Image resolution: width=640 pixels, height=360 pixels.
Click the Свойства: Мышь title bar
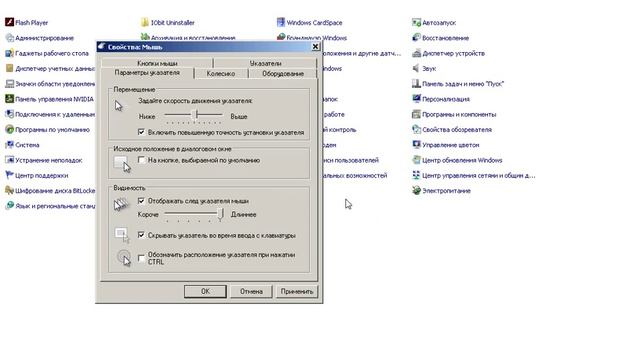pos(204,47)
